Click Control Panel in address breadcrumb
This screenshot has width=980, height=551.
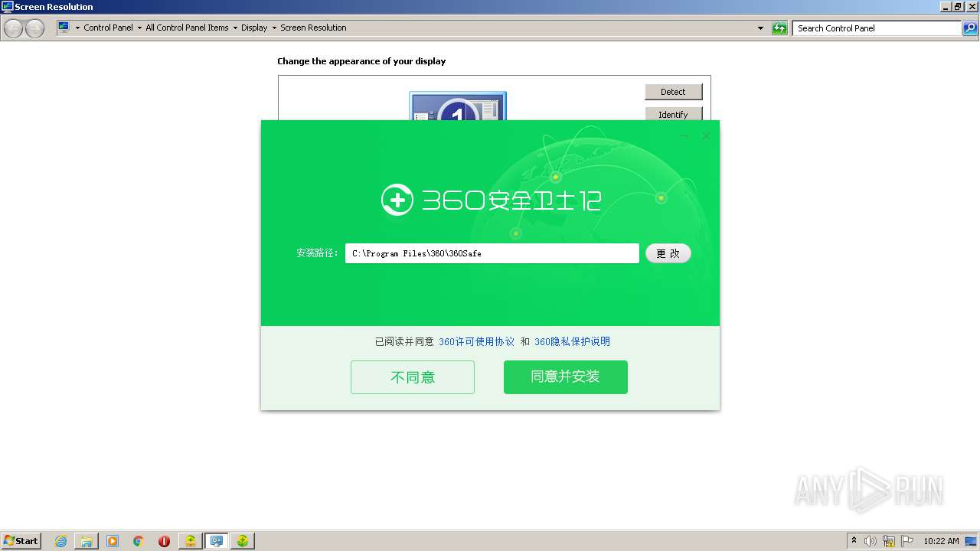point(108,28)
